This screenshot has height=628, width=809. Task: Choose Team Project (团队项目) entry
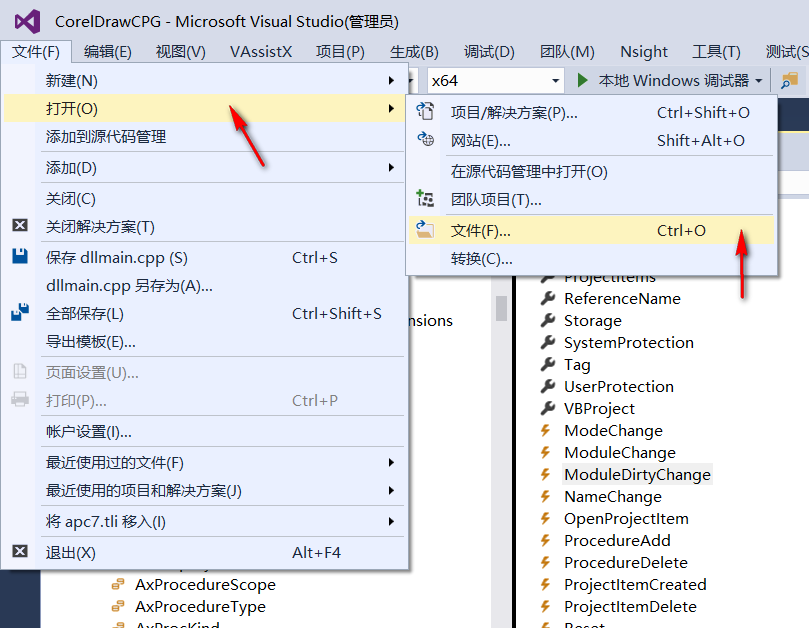coord(592,199)
